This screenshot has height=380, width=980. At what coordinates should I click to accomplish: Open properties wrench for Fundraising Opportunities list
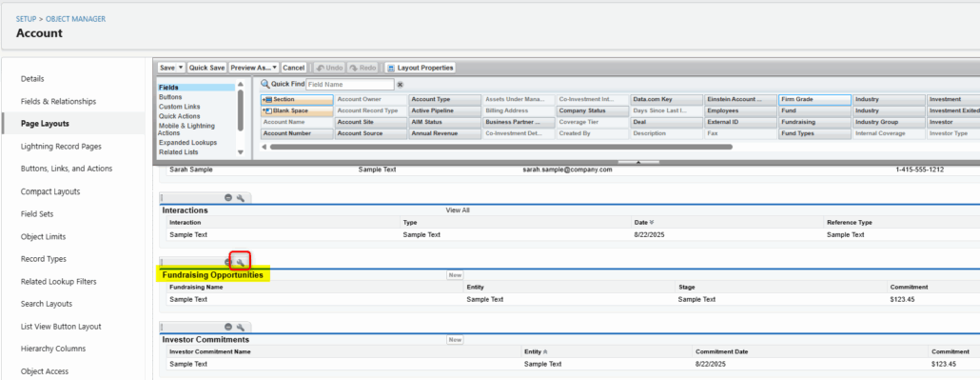(240, 262)
